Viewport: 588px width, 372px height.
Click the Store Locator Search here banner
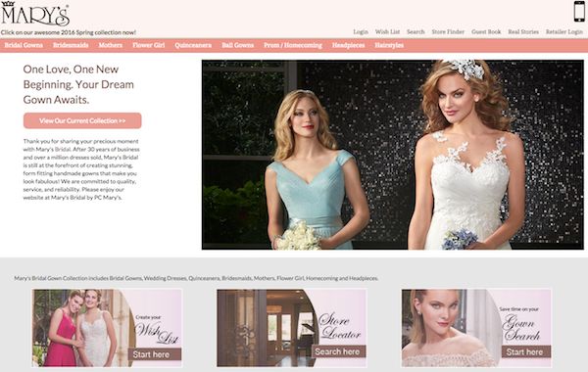pyautogui.click(x=292, y=328)
